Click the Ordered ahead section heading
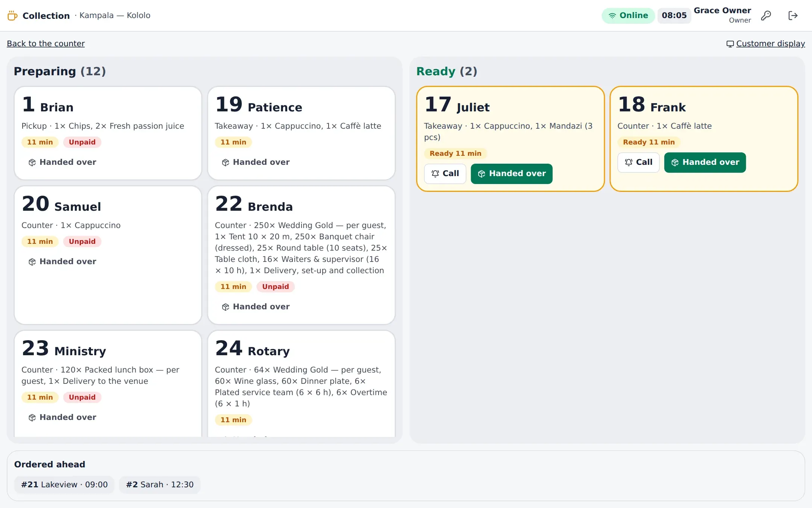Screen dimensions: 812x508 pos(50,464)
